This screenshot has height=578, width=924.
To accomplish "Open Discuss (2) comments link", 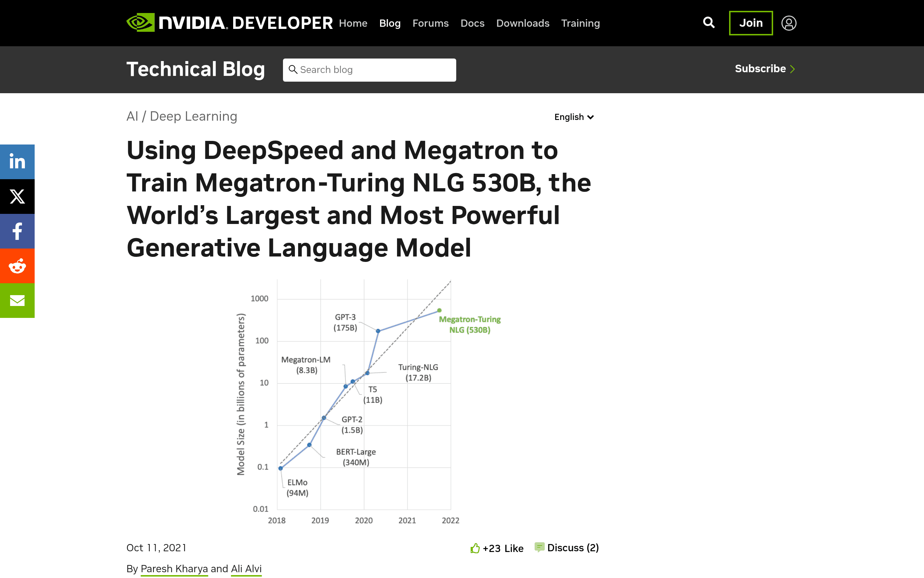I will pyautogui.click(x=573, y=548).
